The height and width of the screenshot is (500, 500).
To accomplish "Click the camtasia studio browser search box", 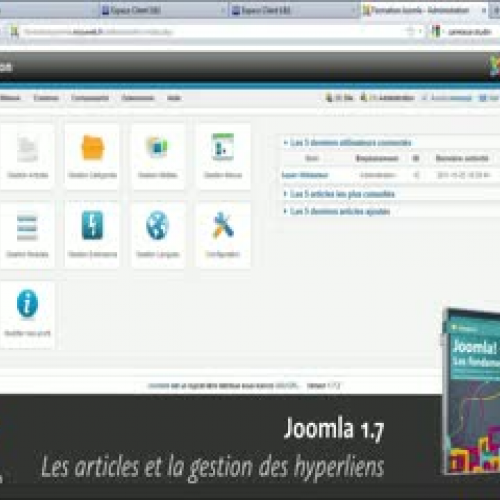I will [x=470, y=32].
